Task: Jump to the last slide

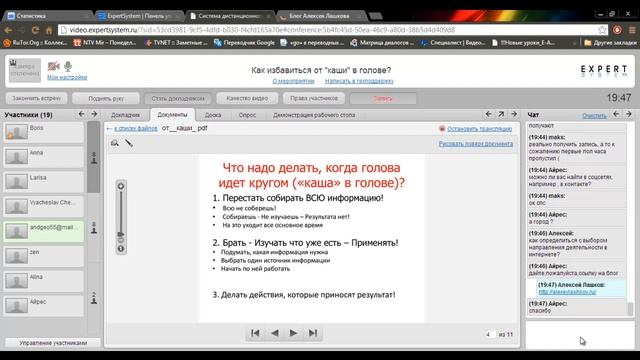Action: 313,333
